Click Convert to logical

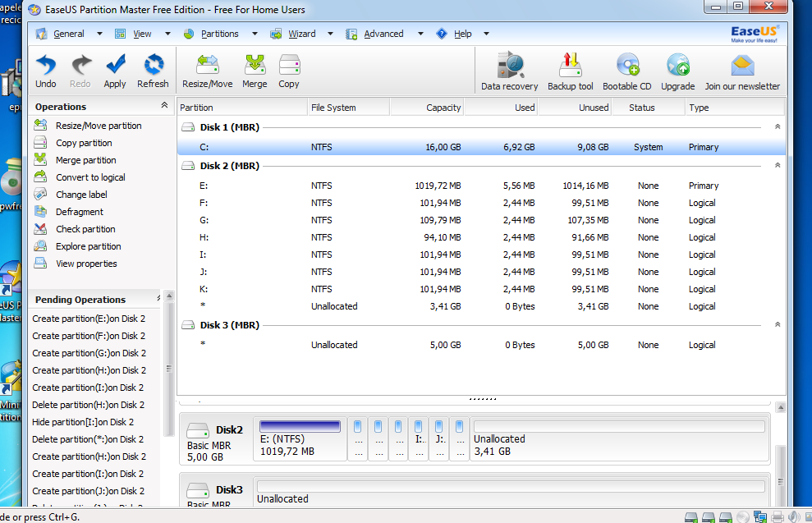(90, 177)
